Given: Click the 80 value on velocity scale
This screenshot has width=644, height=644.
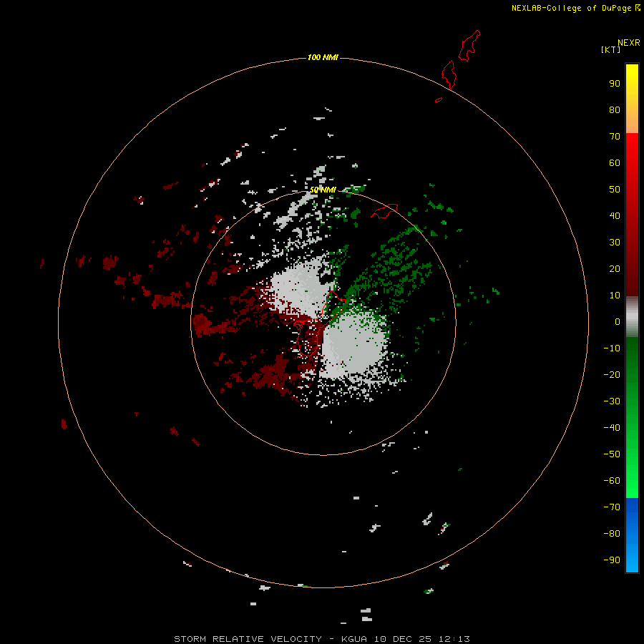Looking at the screenshot, I should (x=615, y=109).
